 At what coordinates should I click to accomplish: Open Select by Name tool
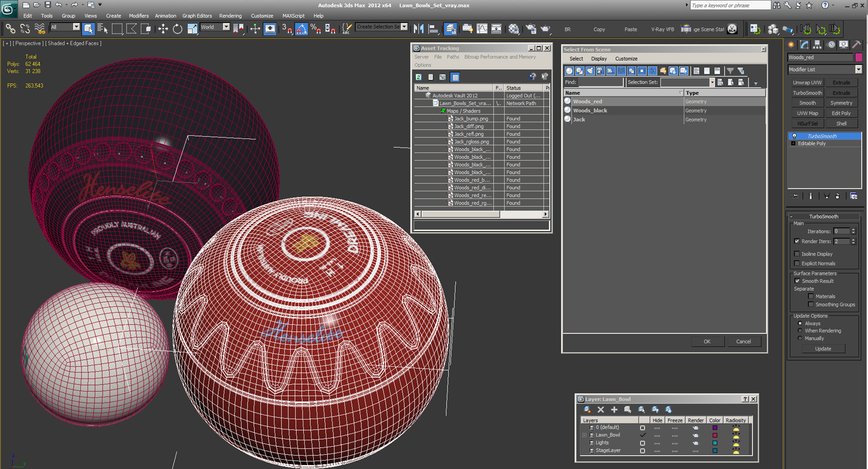pos(103,28)
